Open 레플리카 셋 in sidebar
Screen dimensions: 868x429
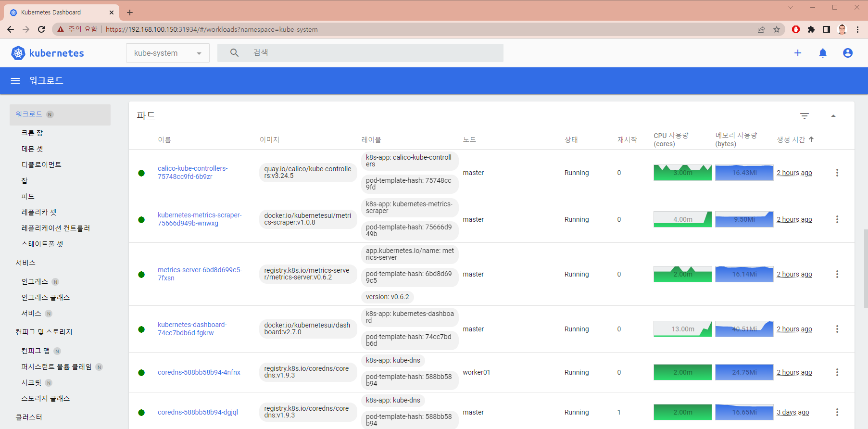tap(39, 213)
